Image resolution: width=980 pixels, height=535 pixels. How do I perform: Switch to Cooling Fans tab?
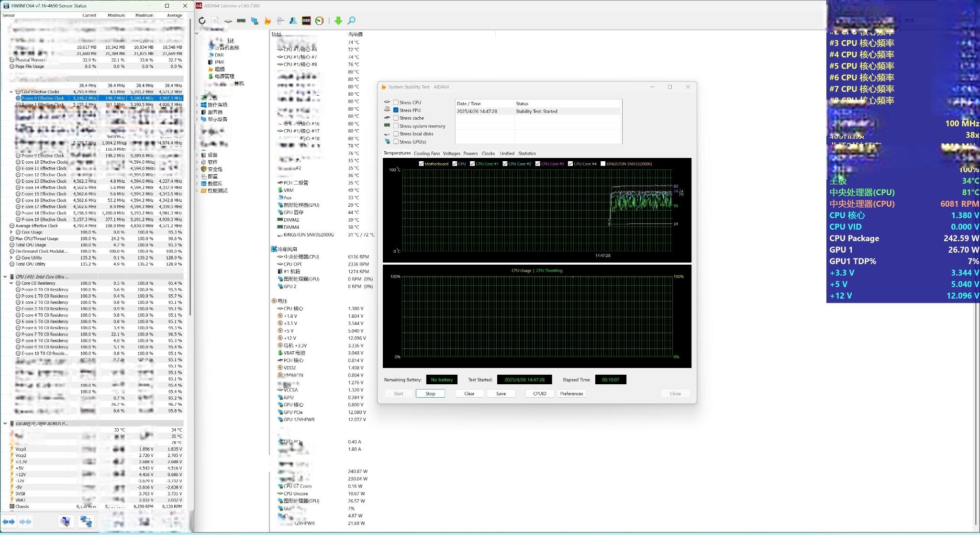(427, 154)
